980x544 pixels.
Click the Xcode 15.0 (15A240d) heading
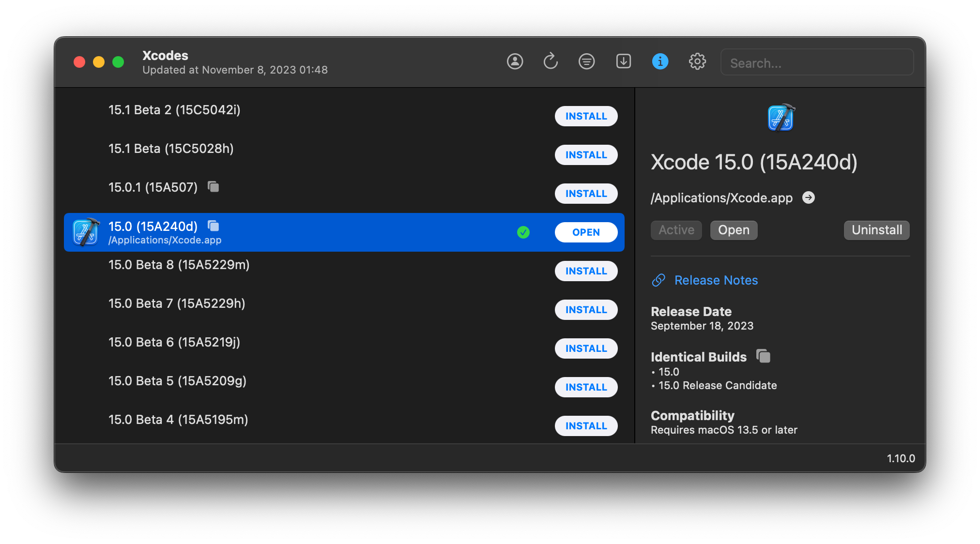coord(754,162)
